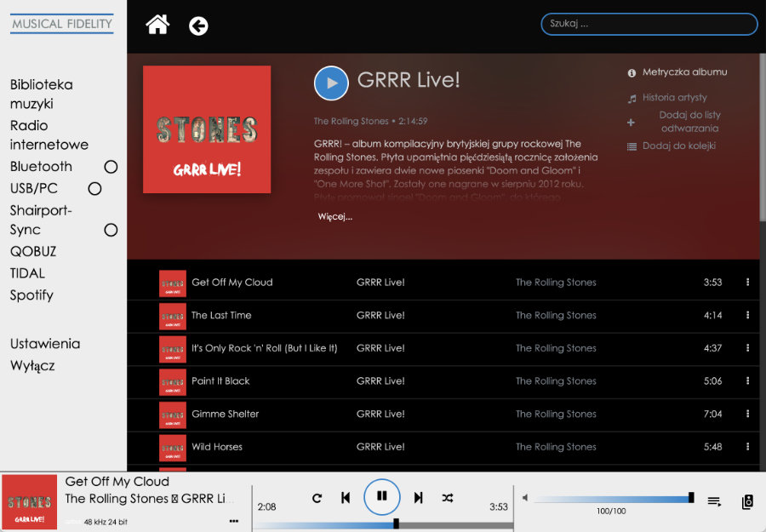Screen dimensions: 766x532
Task: Open options menu for Gimme Shelter
Action: point(747,414)
